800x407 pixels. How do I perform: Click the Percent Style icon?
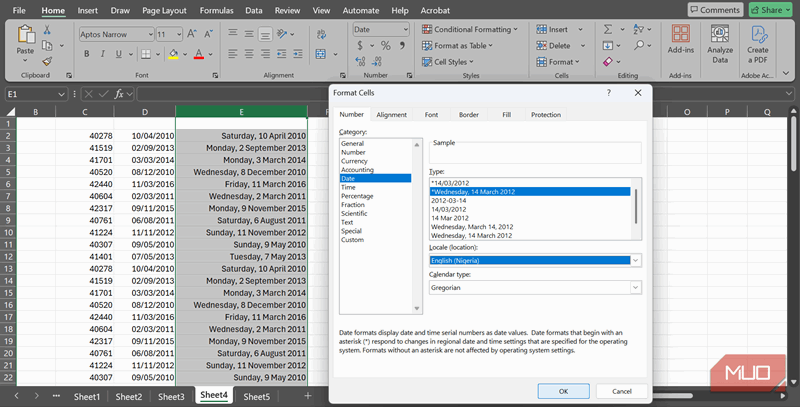386,46
